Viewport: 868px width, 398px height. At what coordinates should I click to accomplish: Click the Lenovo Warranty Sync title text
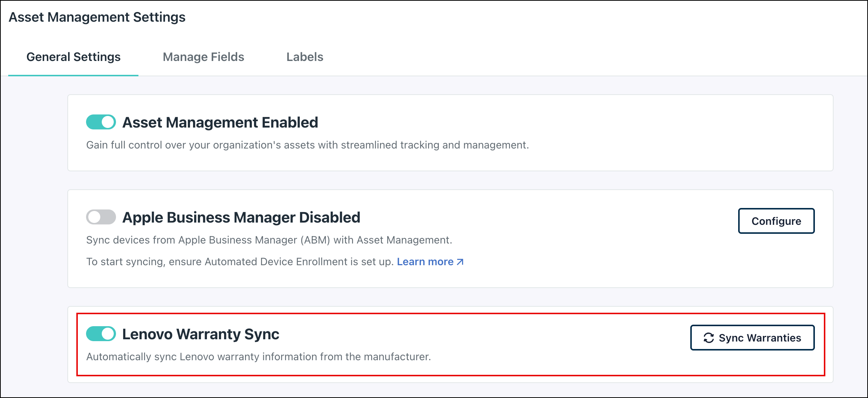coord(201,334)
